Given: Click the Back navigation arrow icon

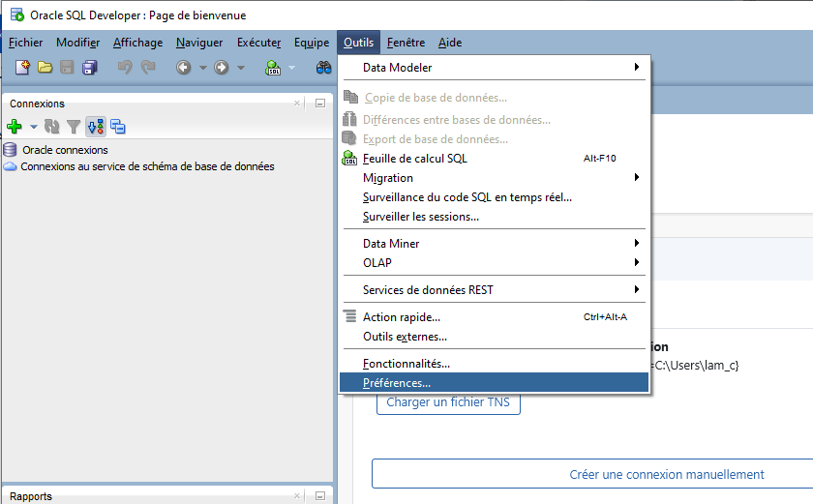Looking at the screenshot, I should 184,68.
